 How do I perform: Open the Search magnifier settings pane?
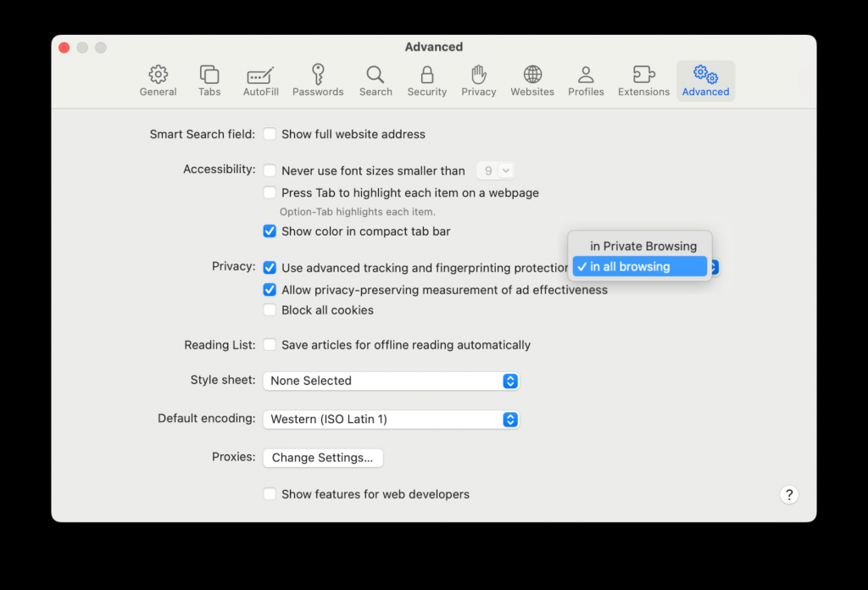(x=376, y=81)
